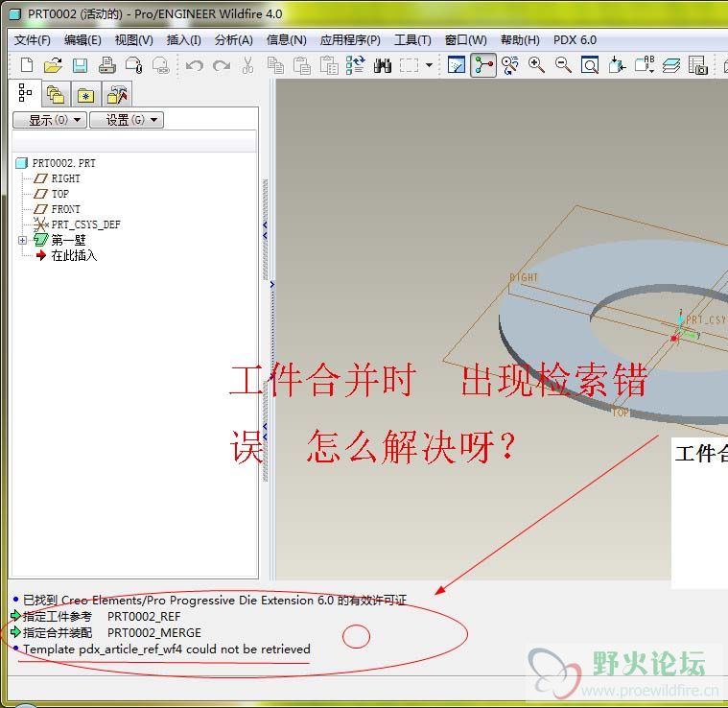Toggle the spin center icon

point(483,65)
